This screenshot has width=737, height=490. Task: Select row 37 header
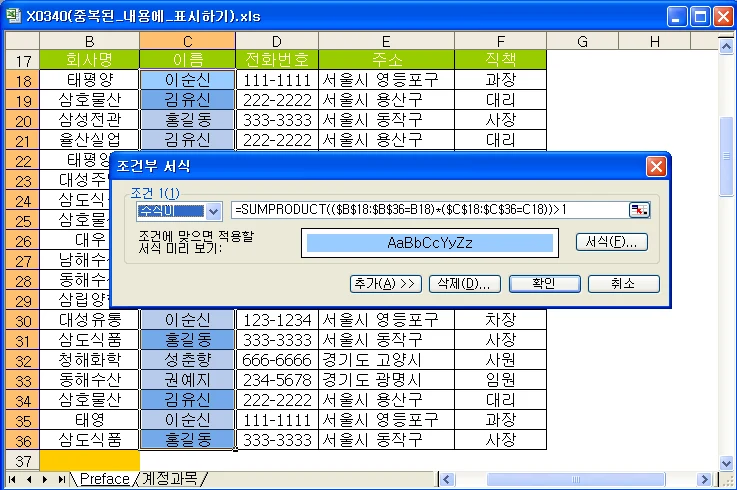point(23,460)
